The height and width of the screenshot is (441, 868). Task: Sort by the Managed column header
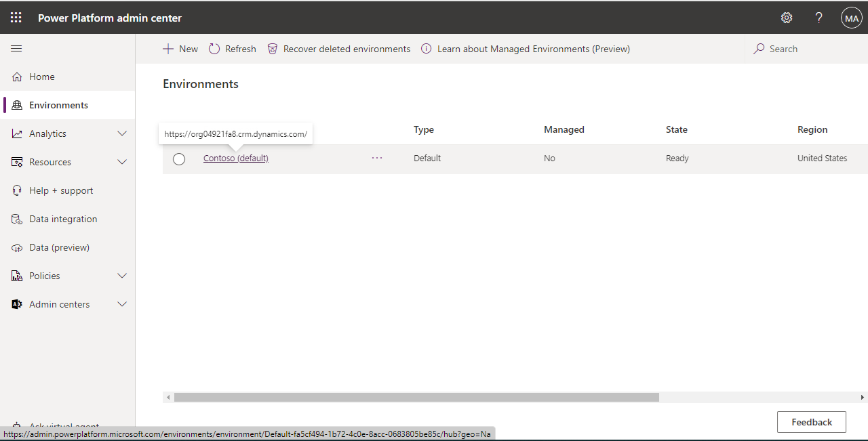[564, 129]
